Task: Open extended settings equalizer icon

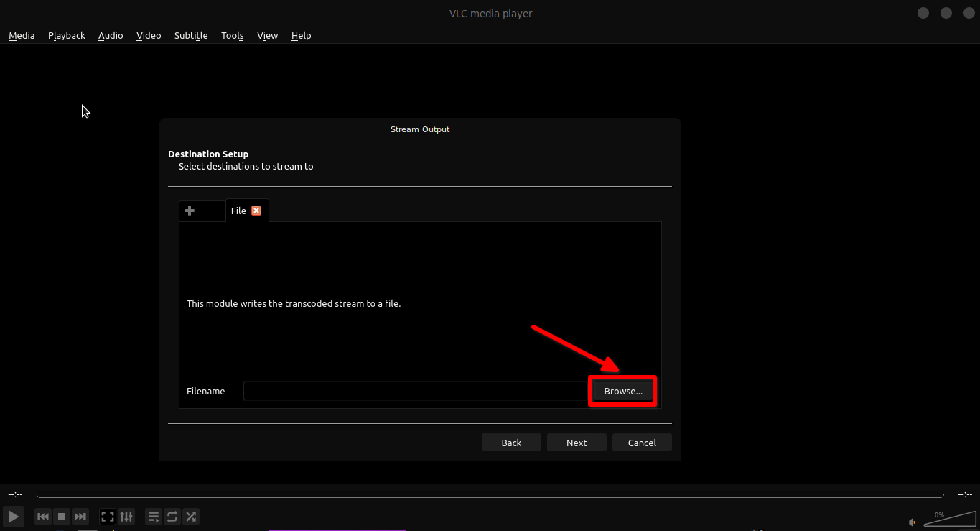Action: pos(126,516)
